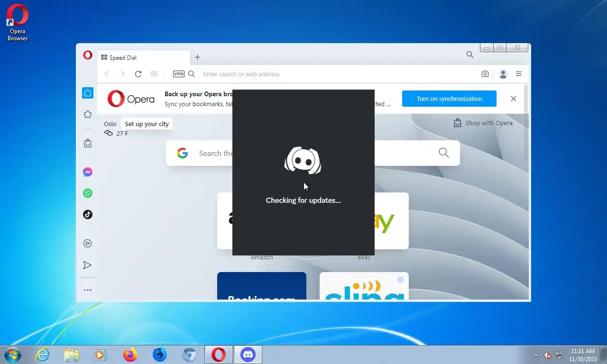Open the Flow send icon in sidebar
This screenshot has width=607, height=364.
coord(88,265)
